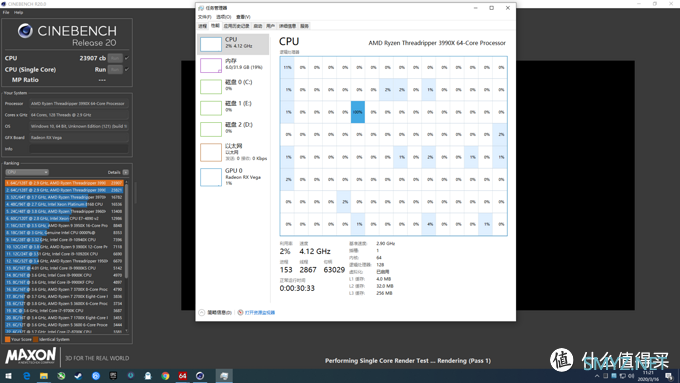Toggle the CPU (Single Core) test checkbox
680x383 pixels.
(127, 69)
